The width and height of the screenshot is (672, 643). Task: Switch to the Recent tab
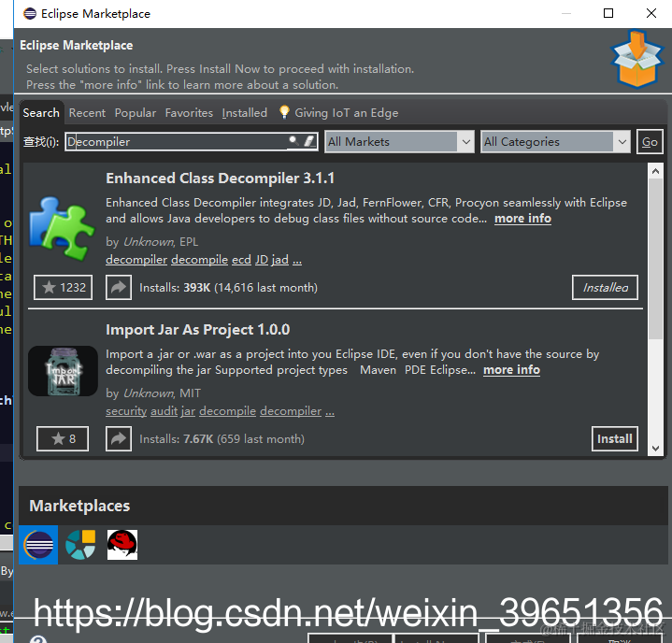tap(87, 113)
